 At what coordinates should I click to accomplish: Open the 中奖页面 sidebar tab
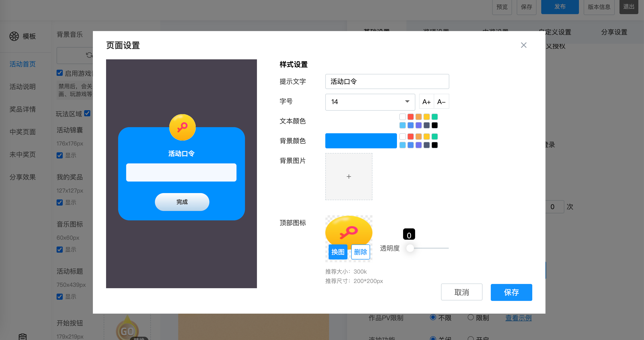22,132
